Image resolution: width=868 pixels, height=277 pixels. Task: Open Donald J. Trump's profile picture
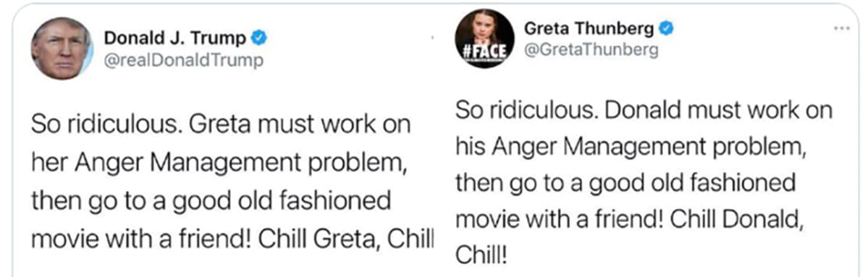tap(62, 48)
